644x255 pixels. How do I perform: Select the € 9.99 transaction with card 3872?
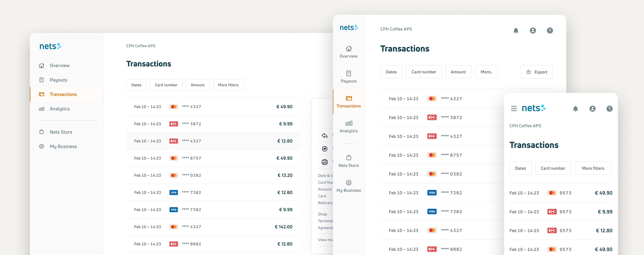(213, 124)
